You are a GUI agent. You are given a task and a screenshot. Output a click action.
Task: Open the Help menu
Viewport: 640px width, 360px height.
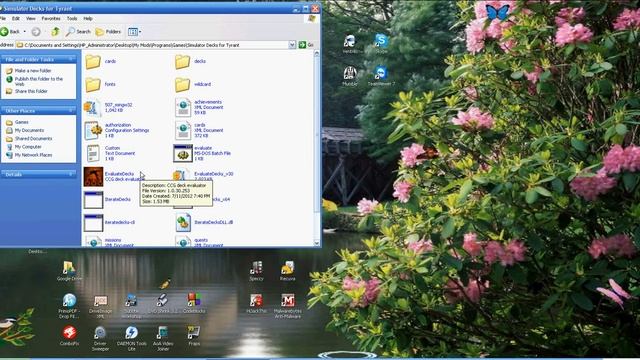coord(88,18)
